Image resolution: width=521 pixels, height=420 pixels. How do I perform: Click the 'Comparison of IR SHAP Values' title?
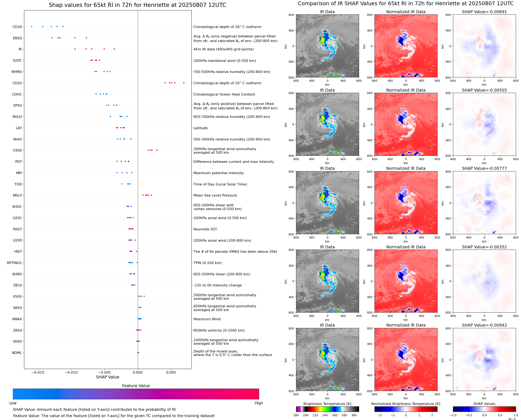tap(406, 4)
